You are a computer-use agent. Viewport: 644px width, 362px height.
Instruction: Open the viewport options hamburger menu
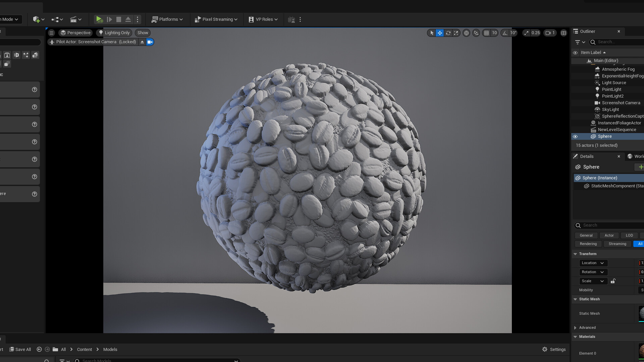click(51, 33)
